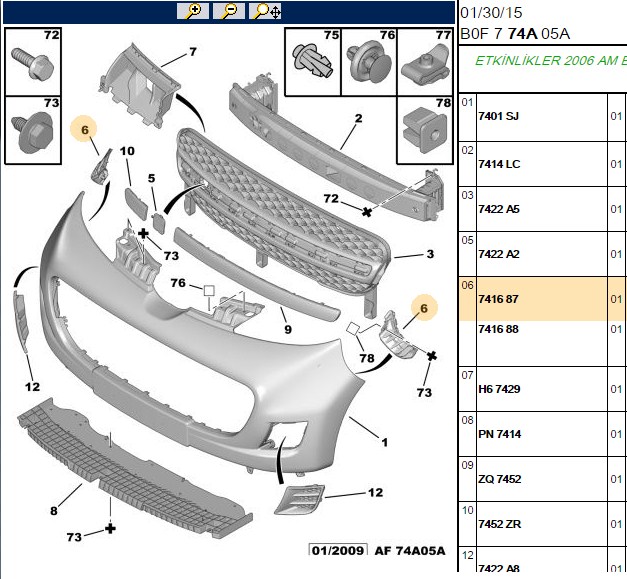Click callout 73 at the bottom of diagram
This screenshot has height=579, width=627.
[x=74, y=537]
